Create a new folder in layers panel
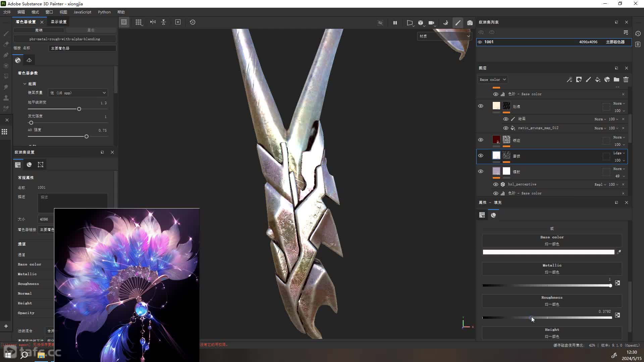 pos(616,79)
